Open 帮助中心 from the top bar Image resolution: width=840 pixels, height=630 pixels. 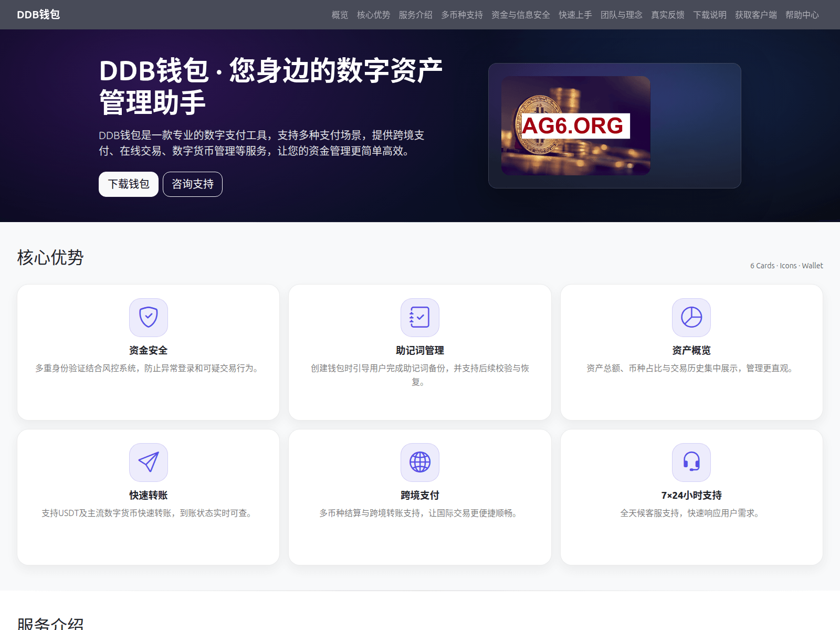coord(802,15)
